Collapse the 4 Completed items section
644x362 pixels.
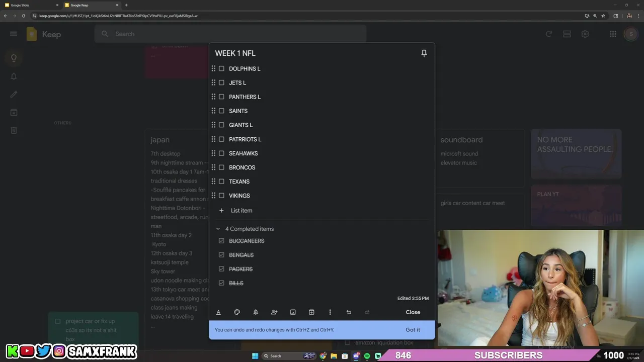218,229
